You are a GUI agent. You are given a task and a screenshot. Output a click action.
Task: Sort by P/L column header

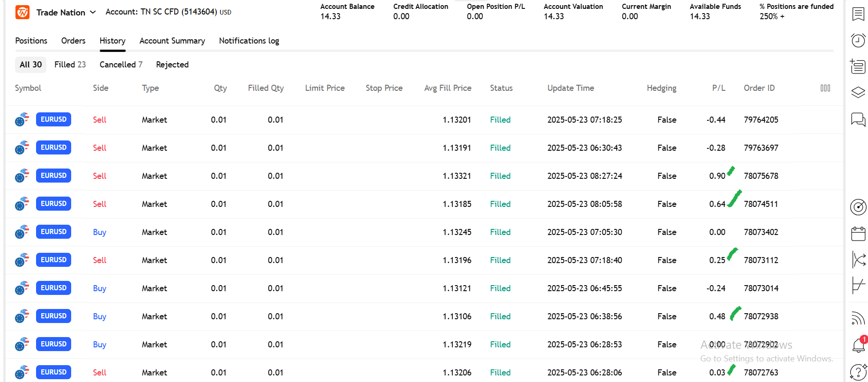tap(718, 88)
